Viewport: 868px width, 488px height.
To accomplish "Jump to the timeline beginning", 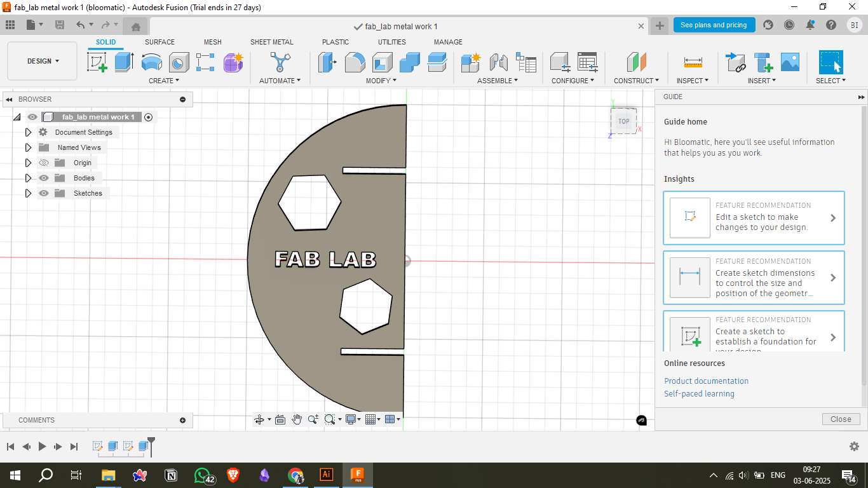I will coord(10,447).
